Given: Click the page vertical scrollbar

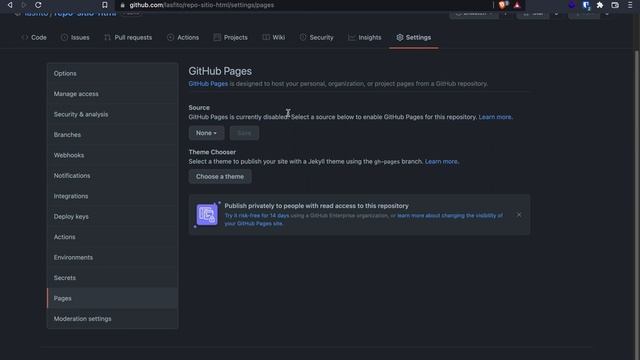Looking at the screenshot, I should point(637,204).
